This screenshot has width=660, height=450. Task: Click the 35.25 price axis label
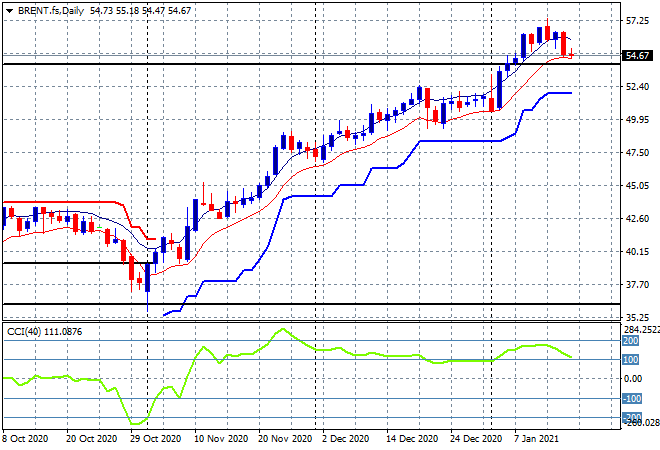637,318
